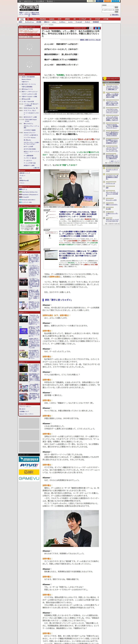
Task: Click ランキング button in top bar
Action: (115, 1)
